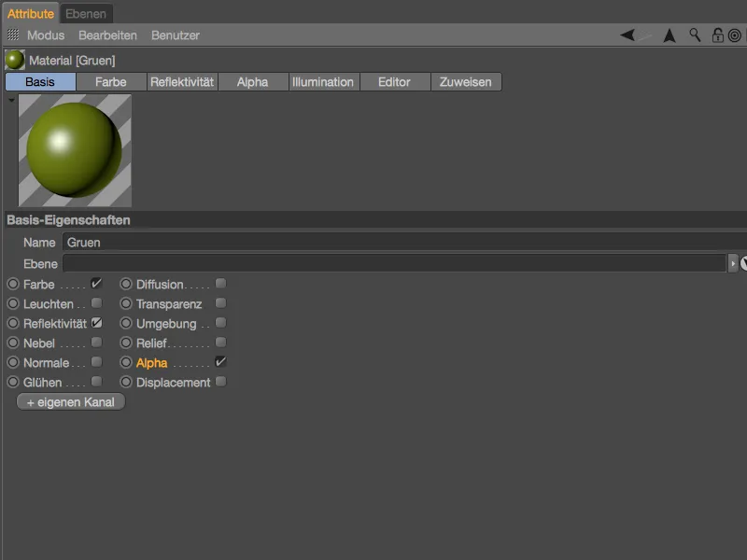The width and height of the screenshot is (747, 560).
Task: Disable the Alpha channel checkbox
Action: pos(220,362)
